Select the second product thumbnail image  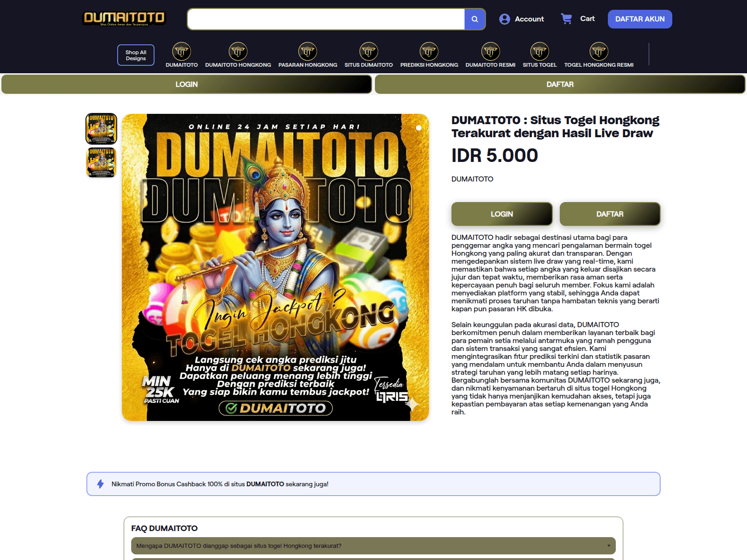pos(101,162)
